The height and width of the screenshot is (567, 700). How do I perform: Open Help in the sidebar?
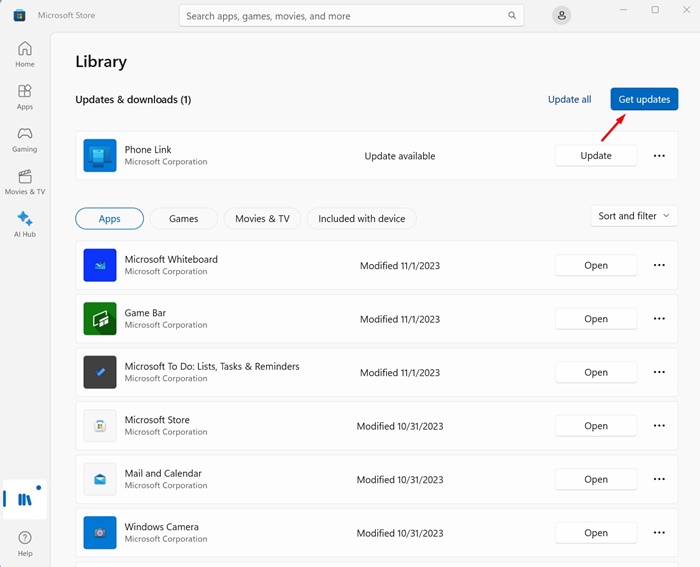pyautogui.click(x=25, y=544)
